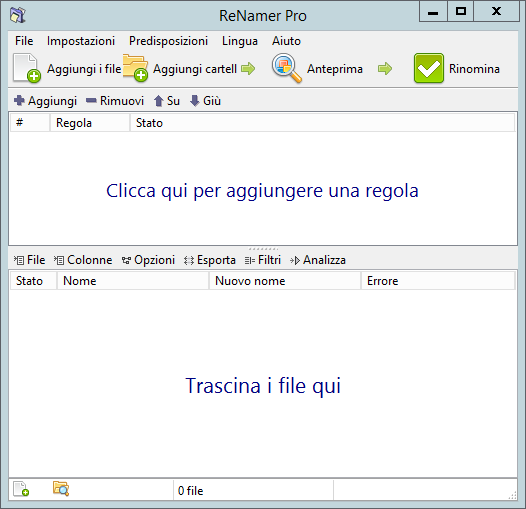Open the Opzioni dropdown
This screenshot has width=526, height=509.
[148, 260]
